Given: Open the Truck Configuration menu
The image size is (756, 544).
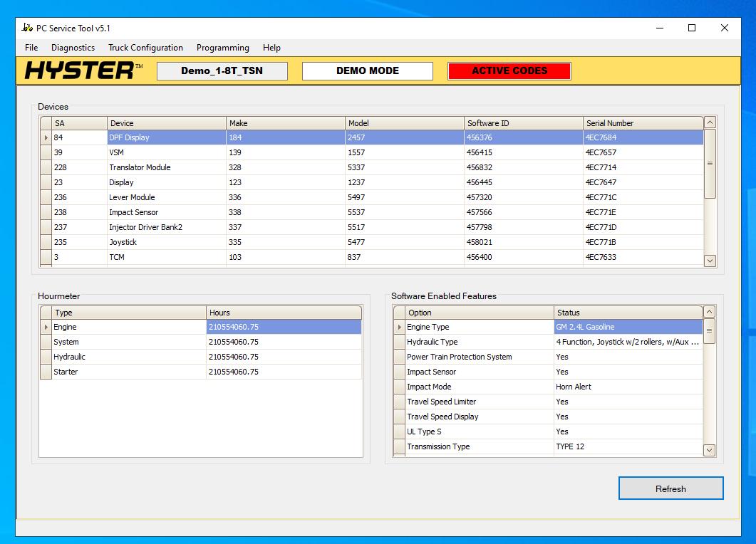Looking at the screenshot, I should [x=145, y=48].
